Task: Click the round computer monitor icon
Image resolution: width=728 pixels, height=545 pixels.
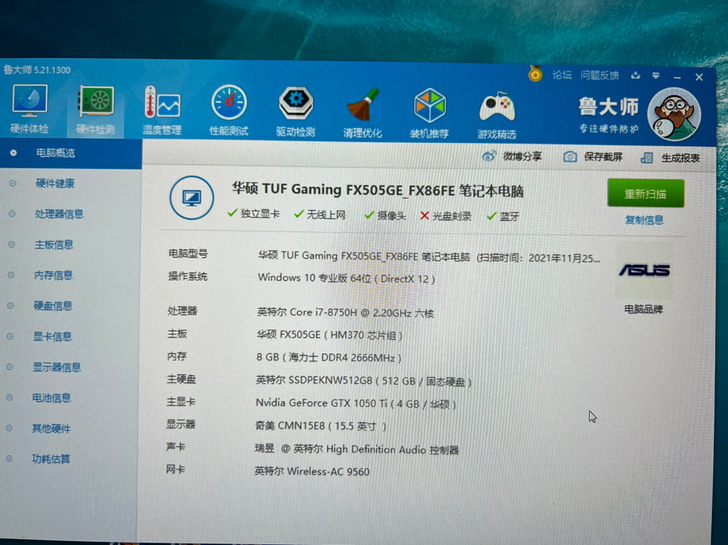Action: tap(191, 198)
